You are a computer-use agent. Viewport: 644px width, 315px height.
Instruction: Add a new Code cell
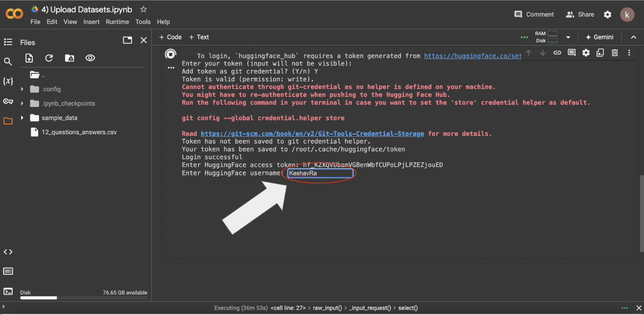pos(171,37)
